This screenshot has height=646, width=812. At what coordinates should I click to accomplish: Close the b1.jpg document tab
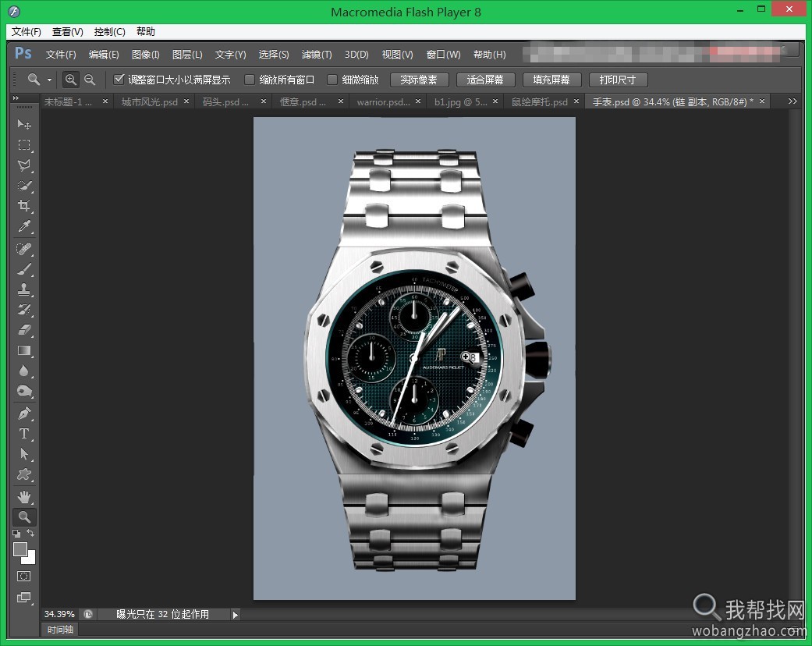[495, 101]
